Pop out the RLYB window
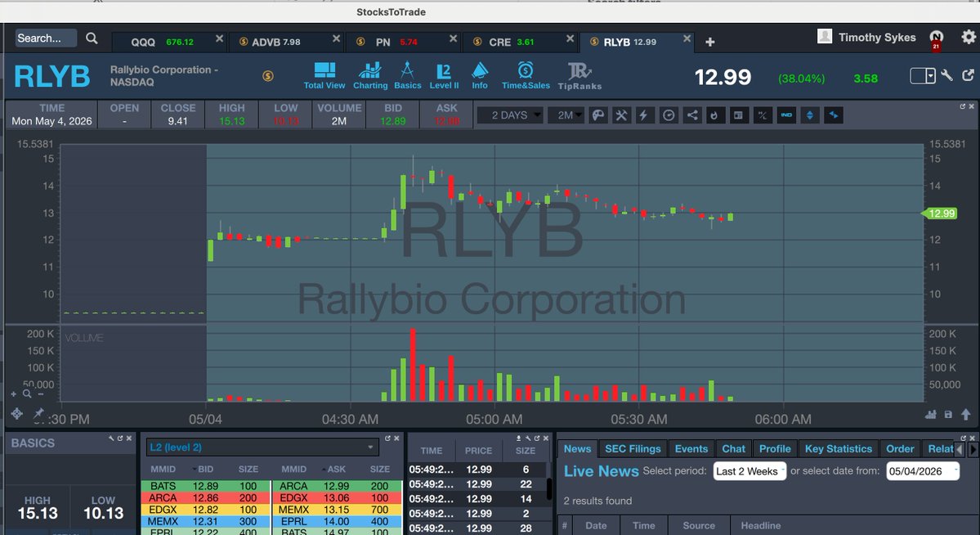Viewport: 980px width, 535px height. click(968, 76)
